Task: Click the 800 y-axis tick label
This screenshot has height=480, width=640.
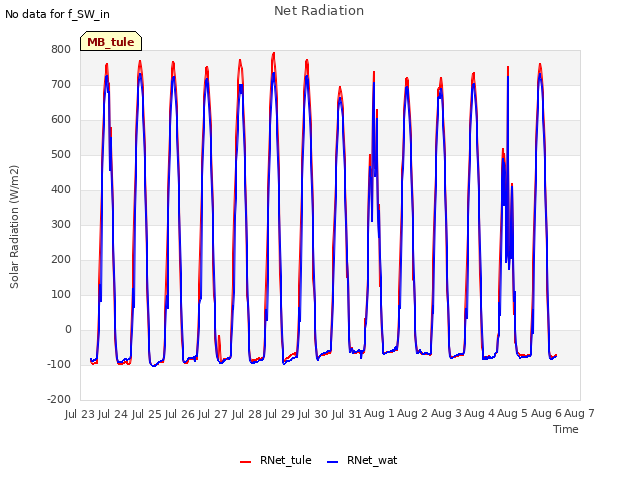Action: (61, 49)
